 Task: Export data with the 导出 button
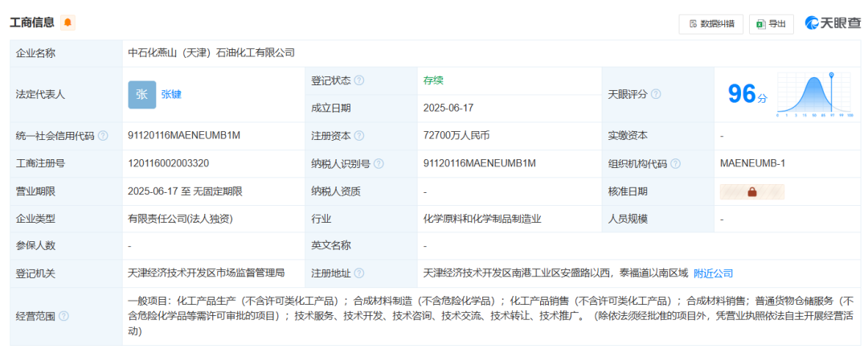[x=771, y=24]
